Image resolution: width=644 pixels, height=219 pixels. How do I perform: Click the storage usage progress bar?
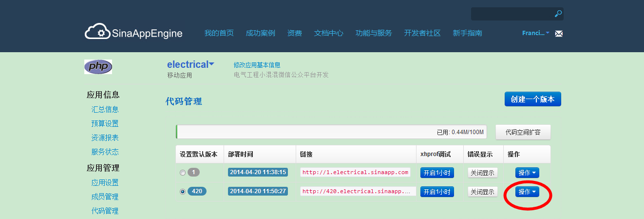(332, 132)
